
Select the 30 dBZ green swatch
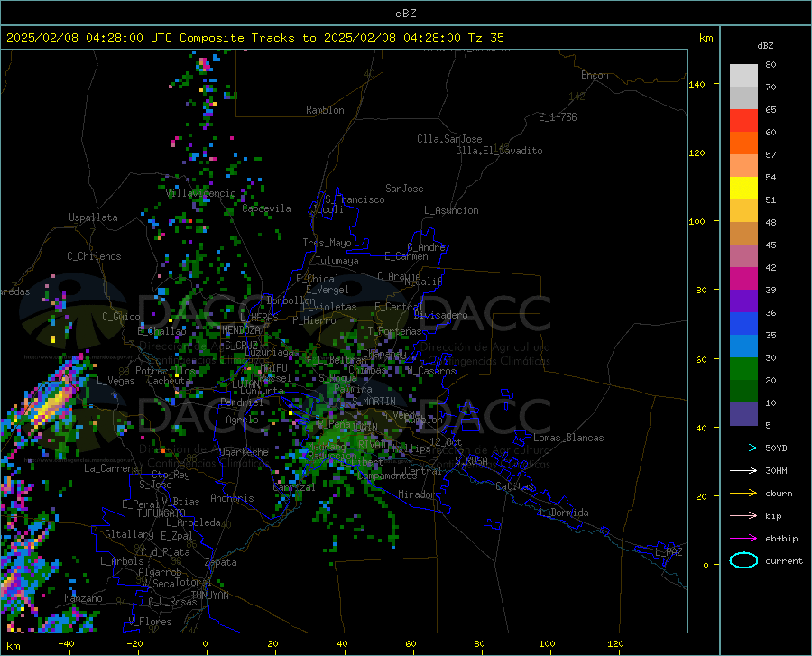tap(743, 369)
